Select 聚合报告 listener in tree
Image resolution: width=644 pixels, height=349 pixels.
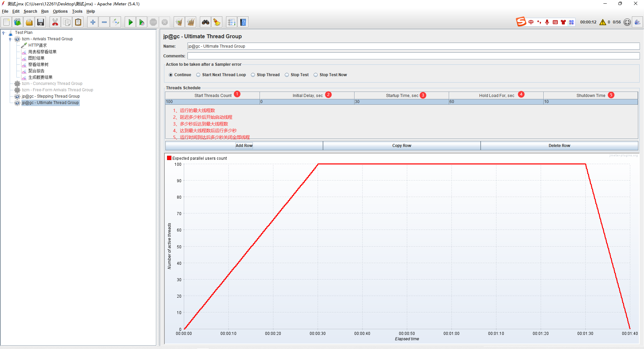coord(36,71)
